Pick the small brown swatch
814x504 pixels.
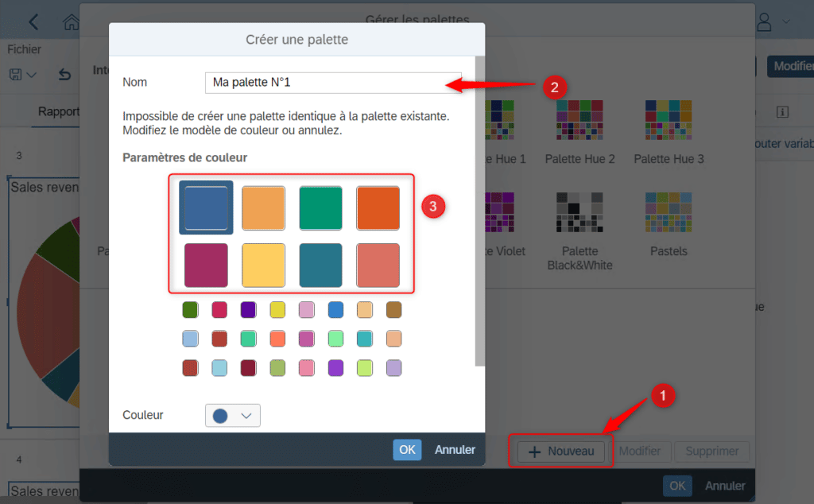point(394,310)
